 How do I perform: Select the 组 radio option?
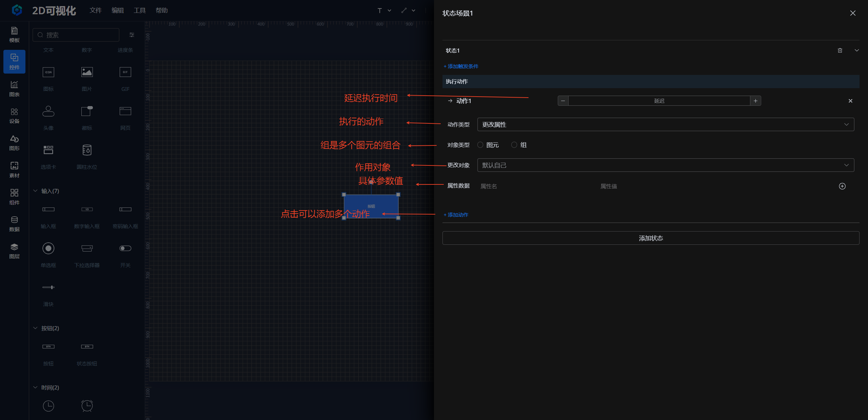pos(514,145)
